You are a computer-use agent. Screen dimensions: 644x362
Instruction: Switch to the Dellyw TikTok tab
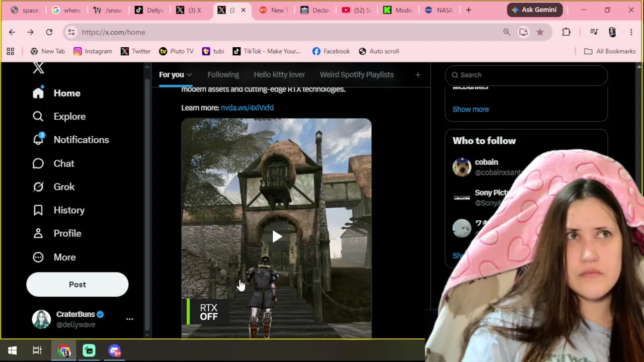149,10
